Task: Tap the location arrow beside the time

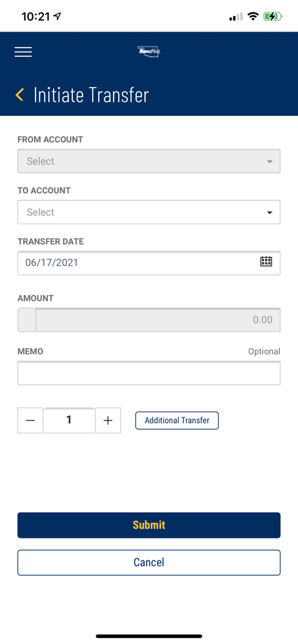Action: coord(57,17)
